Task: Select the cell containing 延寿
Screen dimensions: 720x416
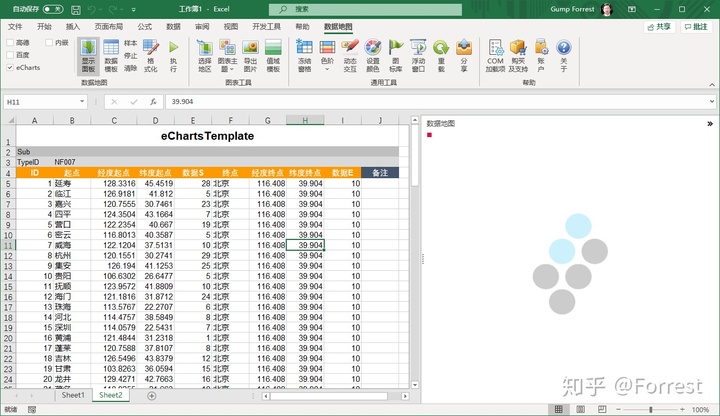Action: (x=72, y=183)
